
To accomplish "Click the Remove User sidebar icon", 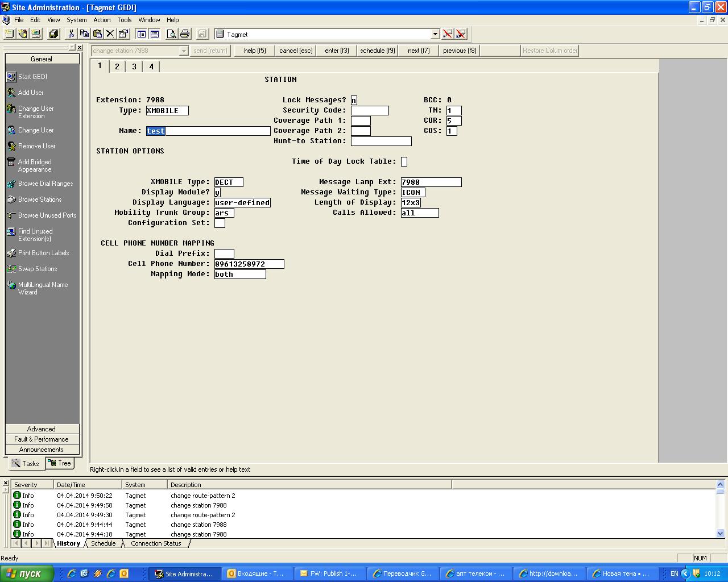I will coord(11,146).
